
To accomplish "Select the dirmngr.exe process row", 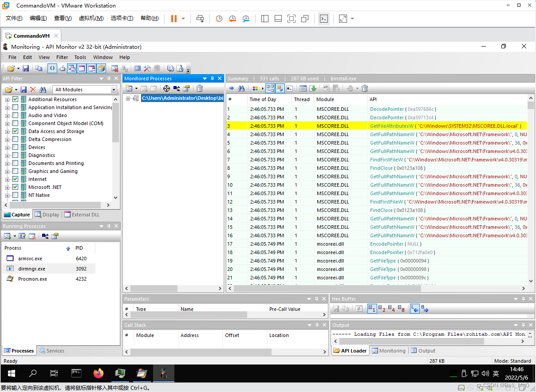I will (49, 269).
